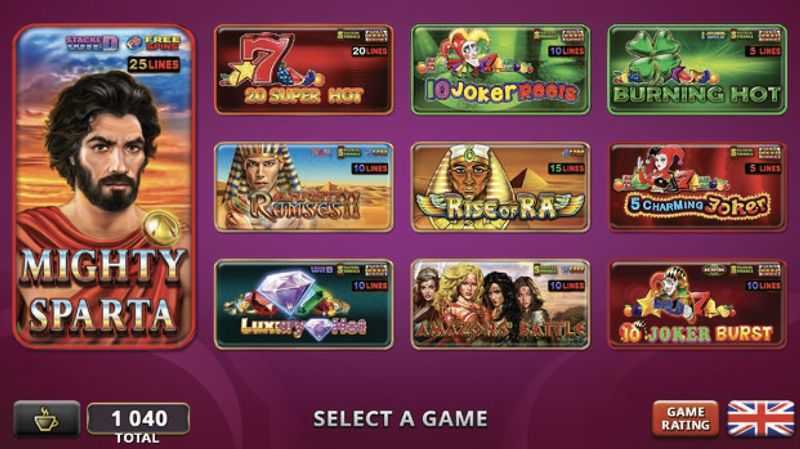Screen dimensions: 800x449
Task: Select the 5 Charming Joker game
Action: click(697, 187)
